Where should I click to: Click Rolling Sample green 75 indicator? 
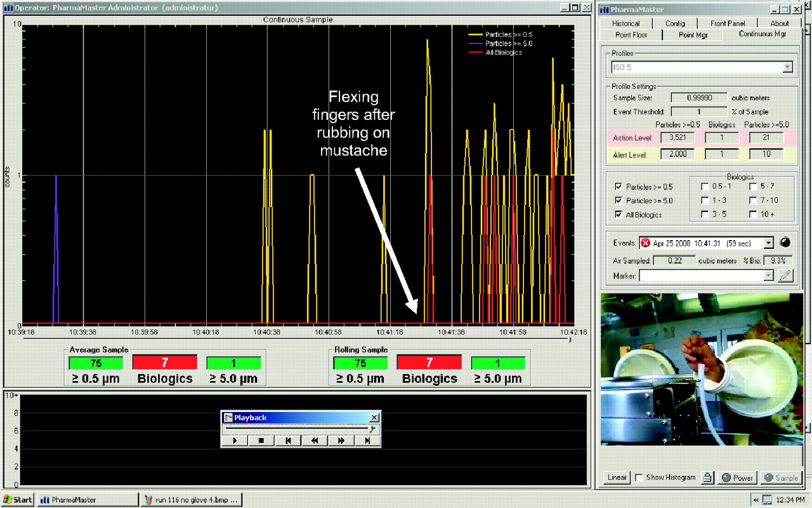tap(360, 363)
